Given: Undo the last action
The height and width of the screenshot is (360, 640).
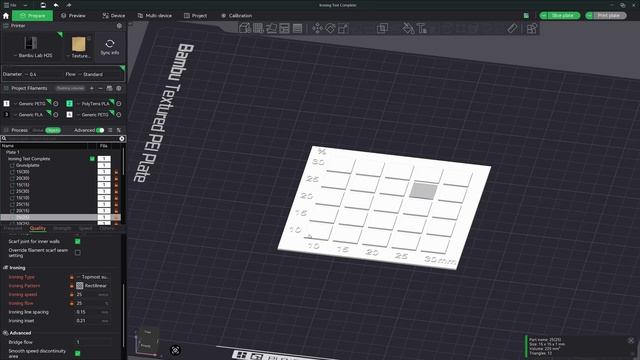Looking at the screenshot, I should point(56,5).
